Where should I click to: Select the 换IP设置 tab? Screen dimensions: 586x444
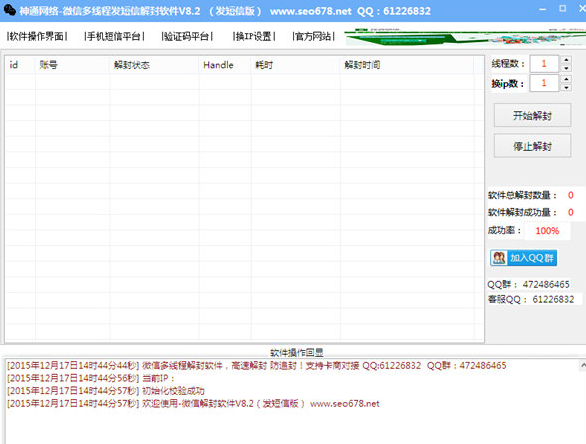coord(254,36)
